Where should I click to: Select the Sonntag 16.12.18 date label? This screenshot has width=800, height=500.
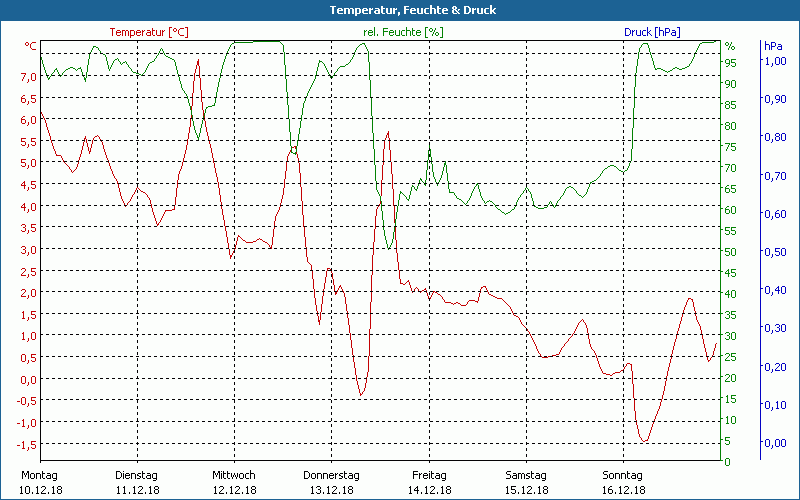click(623, 482)
